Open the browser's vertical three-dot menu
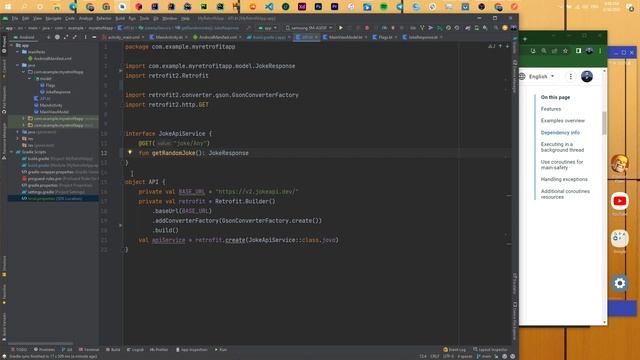The width and height of the screenshot is (640, 360). click(x=600, y=51)
